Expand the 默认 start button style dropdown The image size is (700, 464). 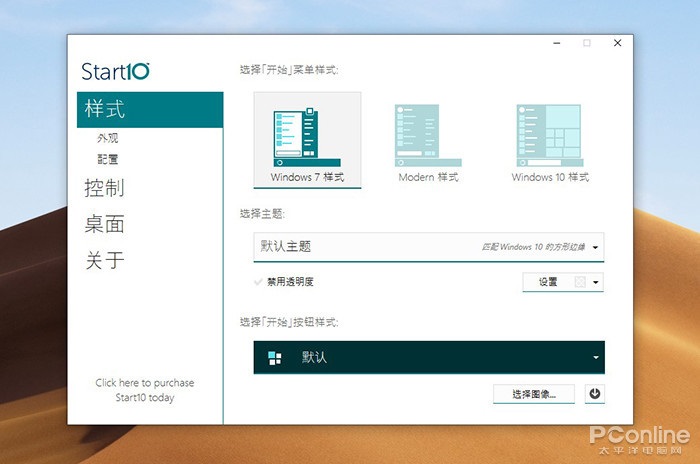point(596,357)
